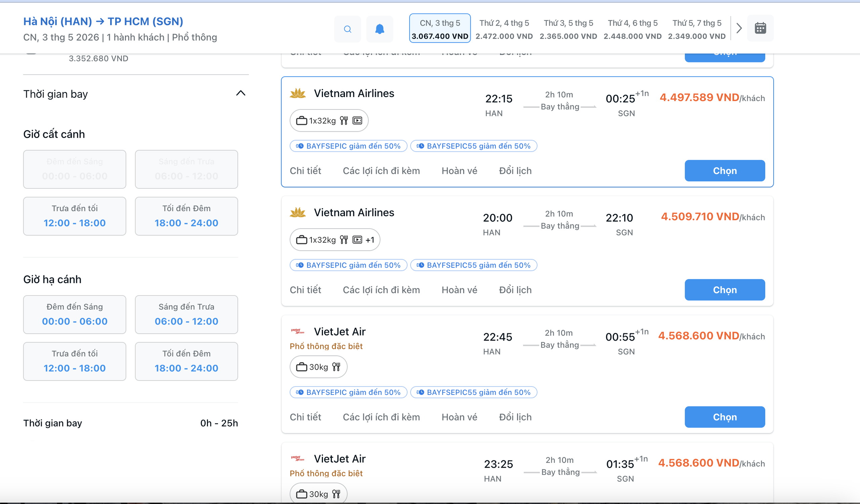Expand the +1 amenities on 20:00 flight
Image resolution: width=860 pixels, height=504 pixels.
[370, 240]
